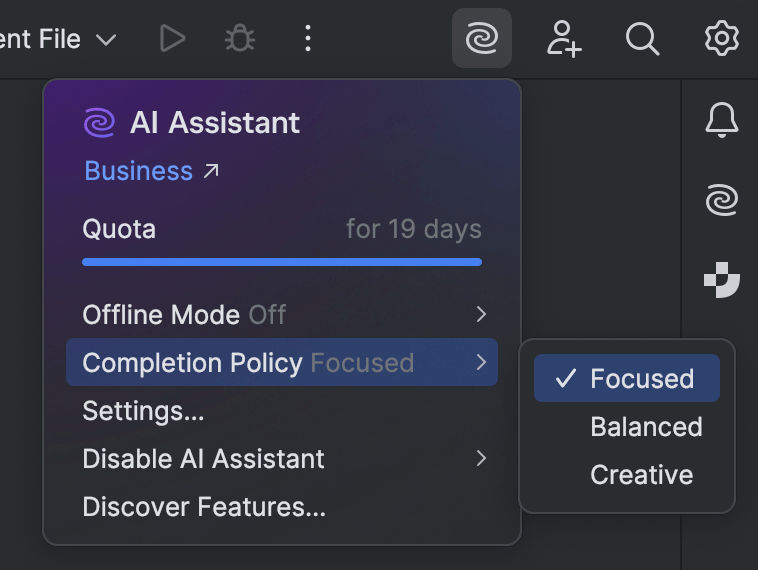Open Code With Me add-user icon
The width and height of the screenshot is (758, 570).
click(563, 39)
